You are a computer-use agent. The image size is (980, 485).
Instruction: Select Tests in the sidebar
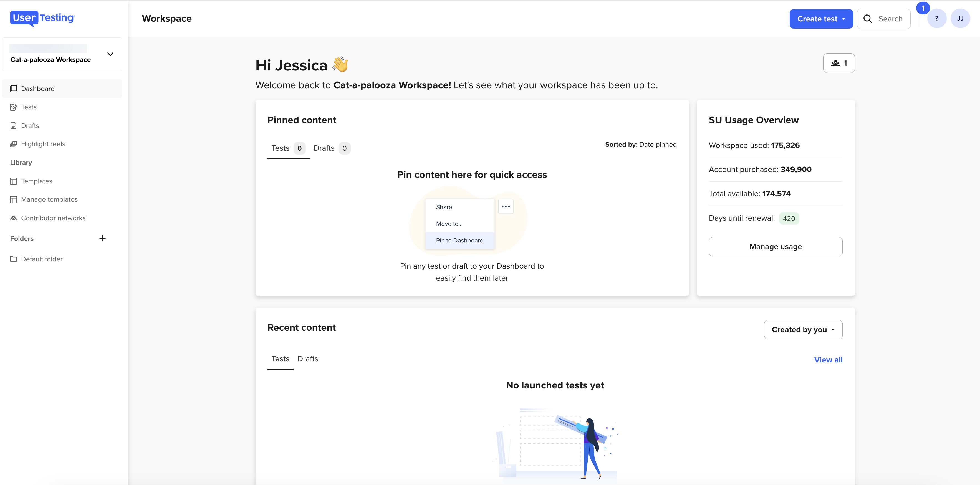(29, 107)
